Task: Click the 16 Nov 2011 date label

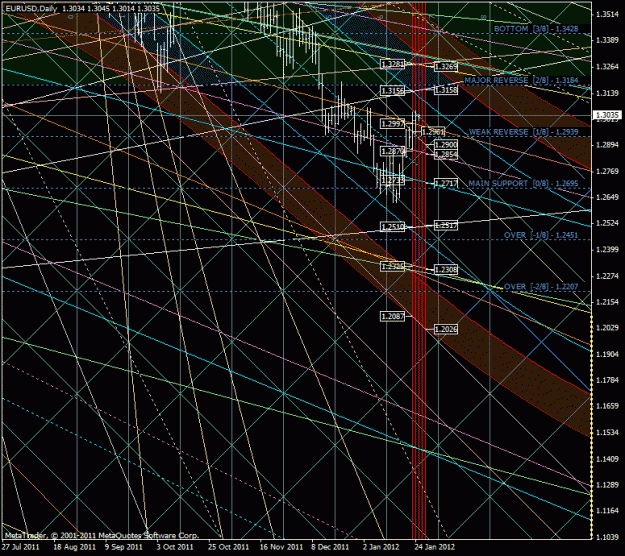Action: tap(281, 547)
